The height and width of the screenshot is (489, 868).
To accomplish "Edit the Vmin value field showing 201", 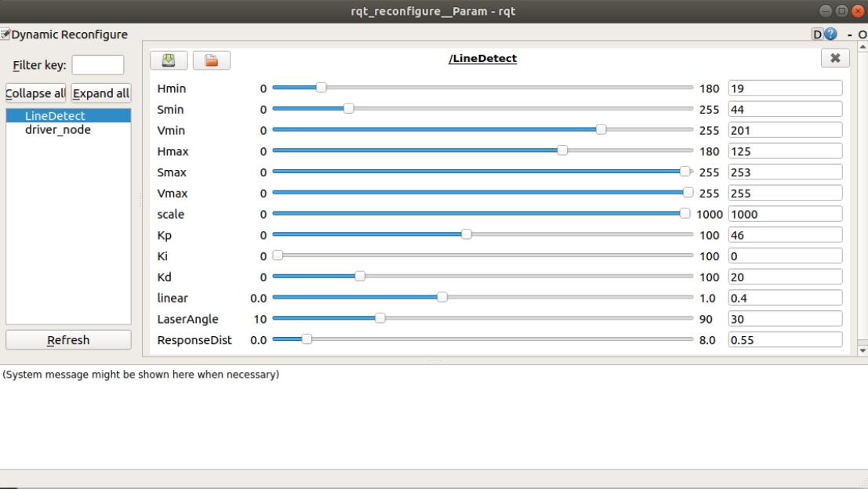I will pyautogui.click(x=785, y=130).
